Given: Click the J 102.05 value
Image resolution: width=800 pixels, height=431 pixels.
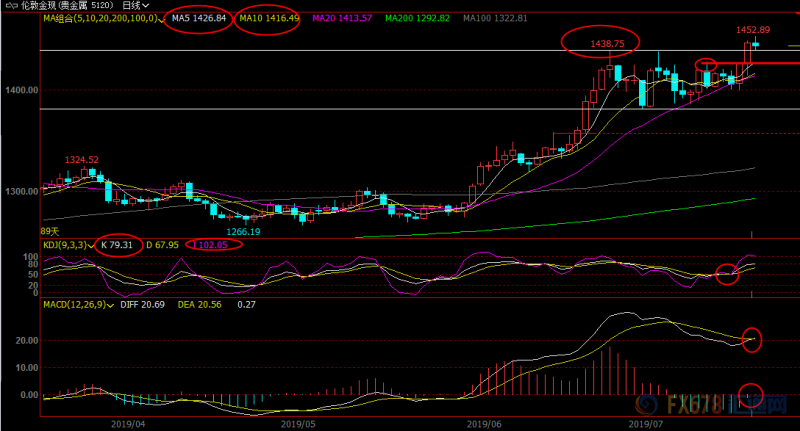Looking at the screenshot, I should [210, 245].
